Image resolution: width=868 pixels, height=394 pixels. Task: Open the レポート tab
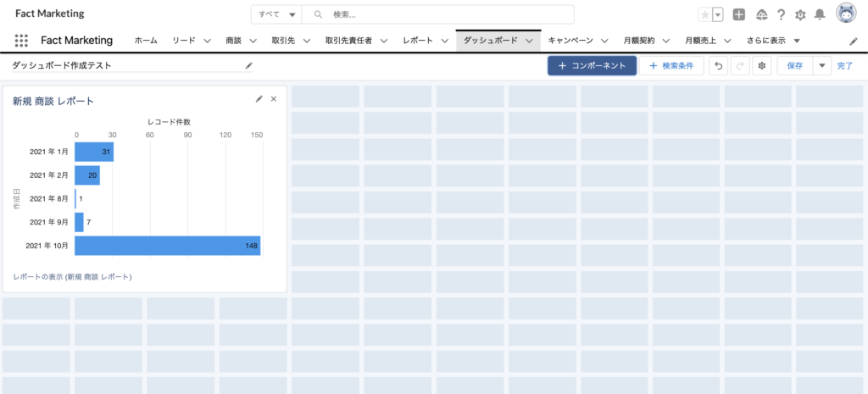[418, 41]
